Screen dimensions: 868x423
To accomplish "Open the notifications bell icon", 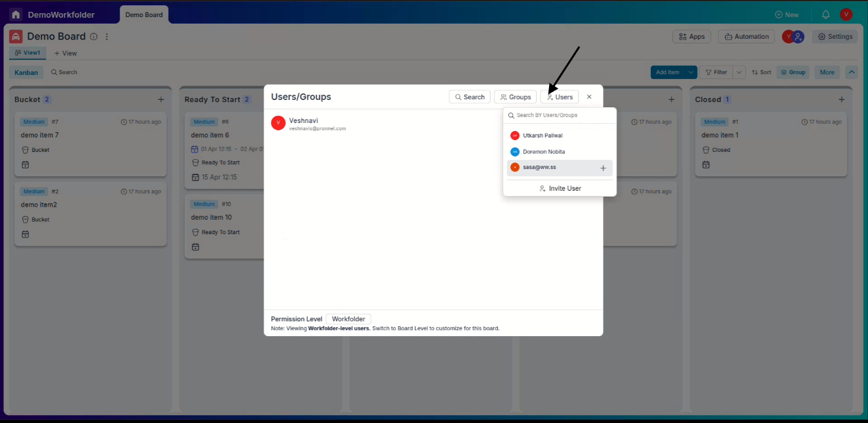I will [826, 14].
